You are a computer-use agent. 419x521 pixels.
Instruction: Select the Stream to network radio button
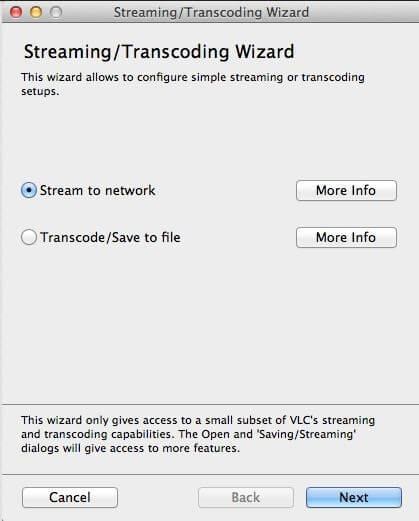point(29,190)
